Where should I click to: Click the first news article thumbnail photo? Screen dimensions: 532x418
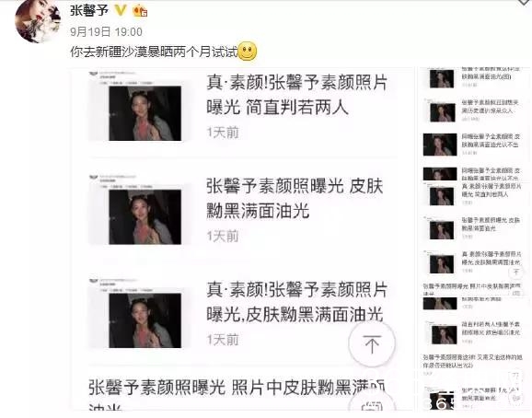[145, 113]
